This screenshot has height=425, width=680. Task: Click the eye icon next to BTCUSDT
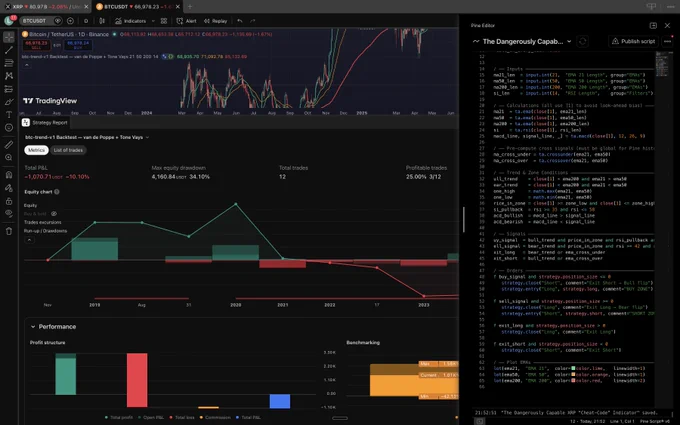(58, 21)
